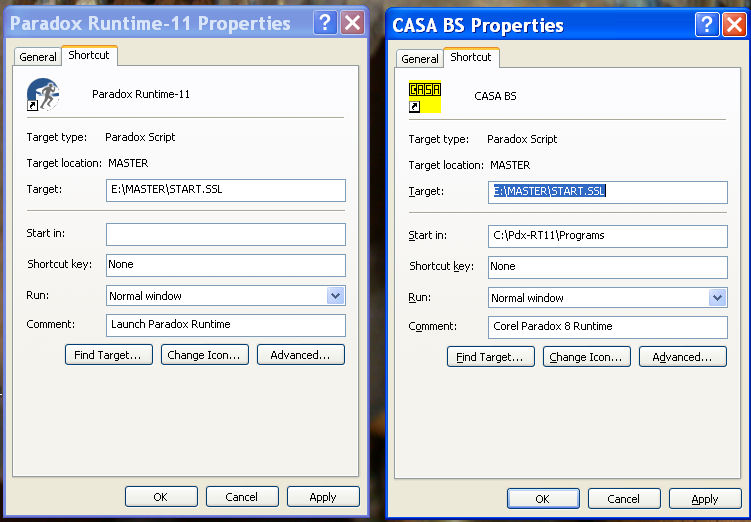This screenshot has width=751, height=522.
Task: Click the Paradox Runtime-11 running man shortcut icon
Action: tap(43, 94)
